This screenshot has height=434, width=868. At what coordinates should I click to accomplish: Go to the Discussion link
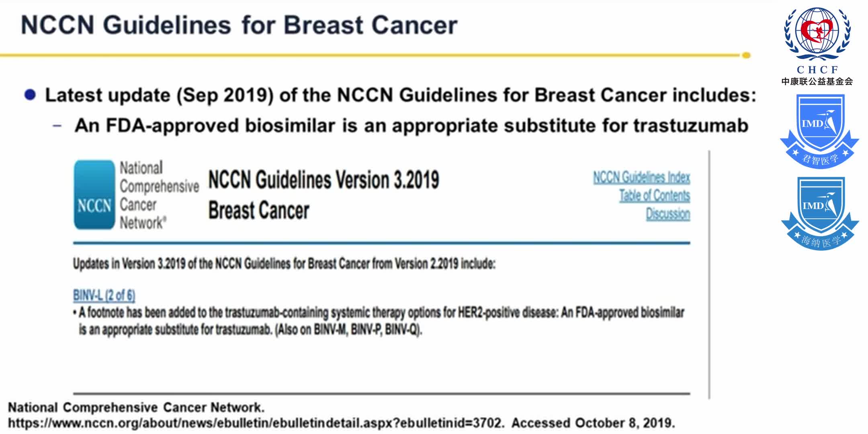(x=667, y=214)
